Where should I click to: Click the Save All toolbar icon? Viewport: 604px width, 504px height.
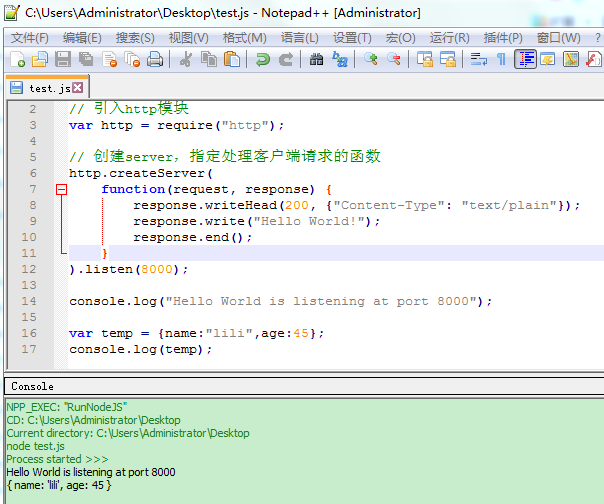(86, 59)
